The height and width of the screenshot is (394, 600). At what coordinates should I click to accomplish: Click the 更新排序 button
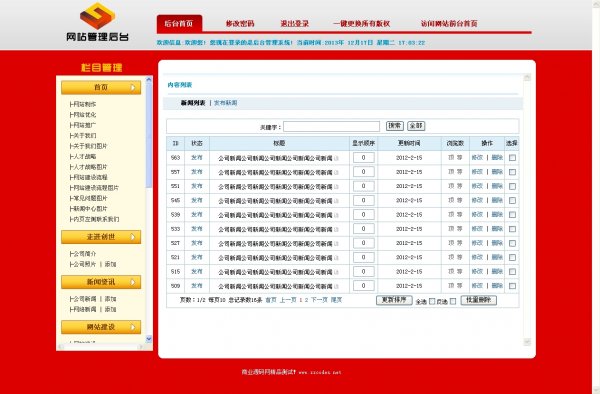point(394,300)
